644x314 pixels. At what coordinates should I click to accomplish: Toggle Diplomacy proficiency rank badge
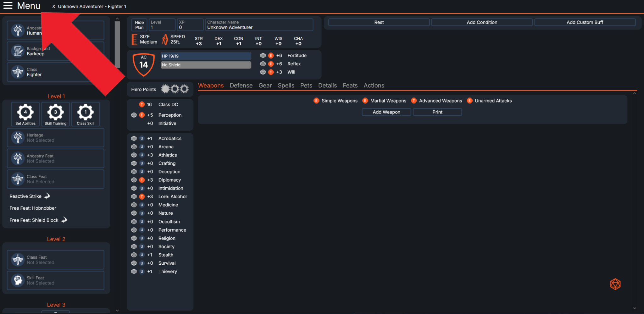[x=142, y=180]
